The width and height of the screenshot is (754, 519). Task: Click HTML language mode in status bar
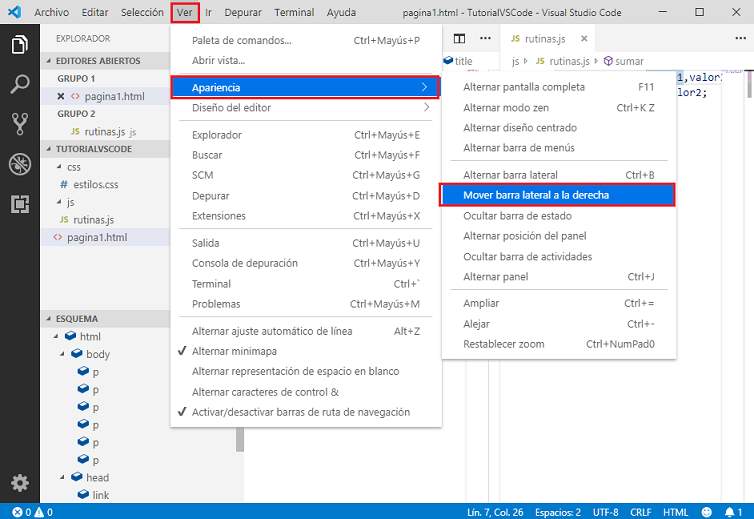click(x=676, y=512)
